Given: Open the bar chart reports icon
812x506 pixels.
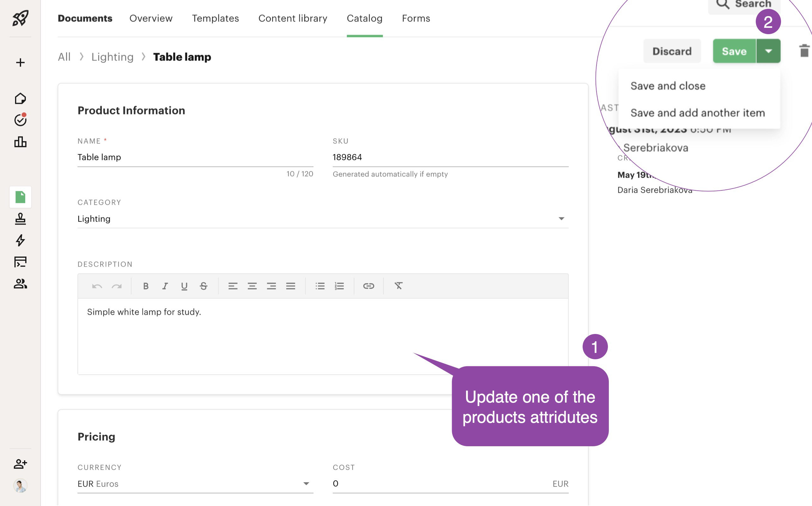Looking at the screenshot, I should tap(21, 142).
